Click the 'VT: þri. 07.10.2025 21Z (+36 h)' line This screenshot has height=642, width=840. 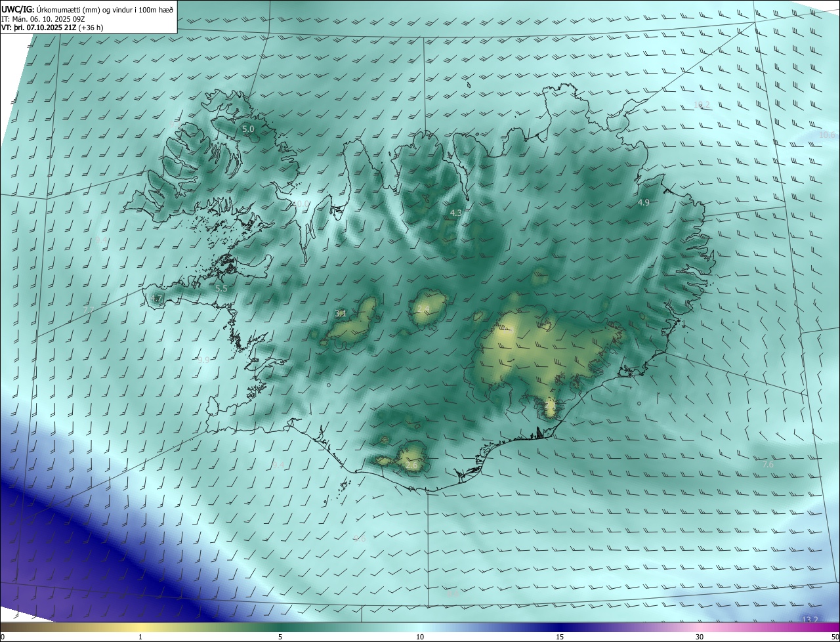point(52,28)
